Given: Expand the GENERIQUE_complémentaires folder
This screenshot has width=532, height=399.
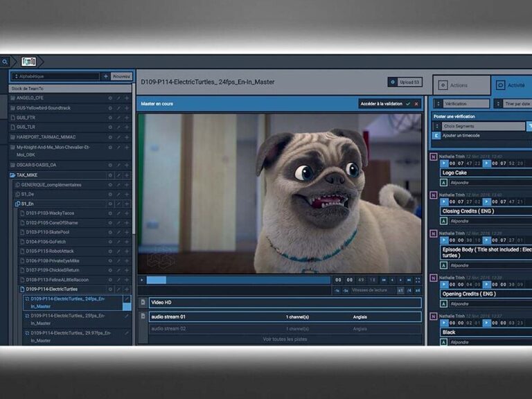Looking at the screenshot, I should point(17,185).
